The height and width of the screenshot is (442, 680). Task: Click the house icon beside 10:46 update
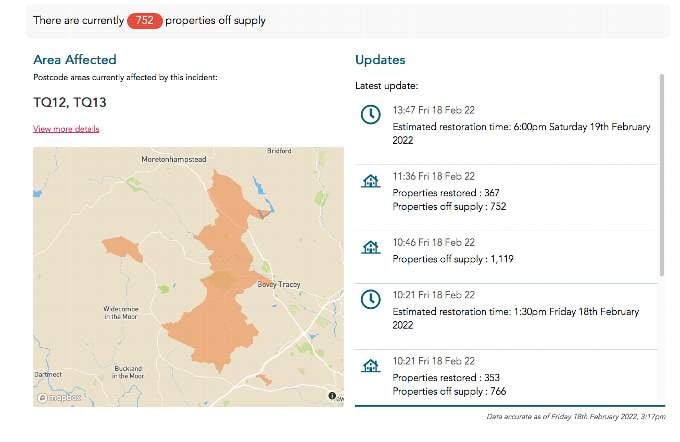370,247
